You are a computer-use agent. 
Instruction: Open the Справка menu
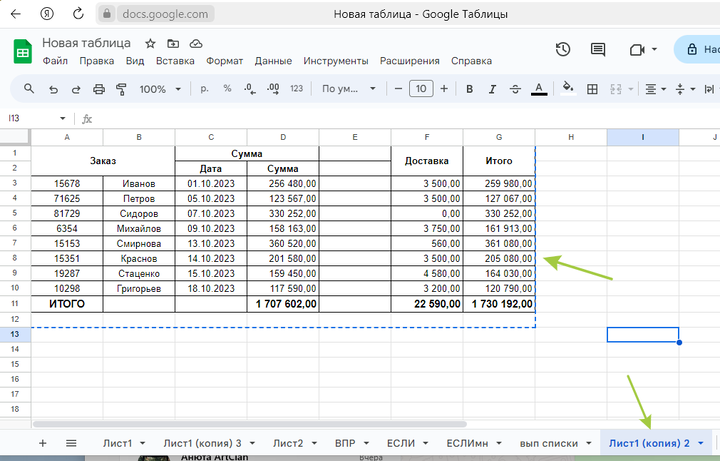point(471,61)
